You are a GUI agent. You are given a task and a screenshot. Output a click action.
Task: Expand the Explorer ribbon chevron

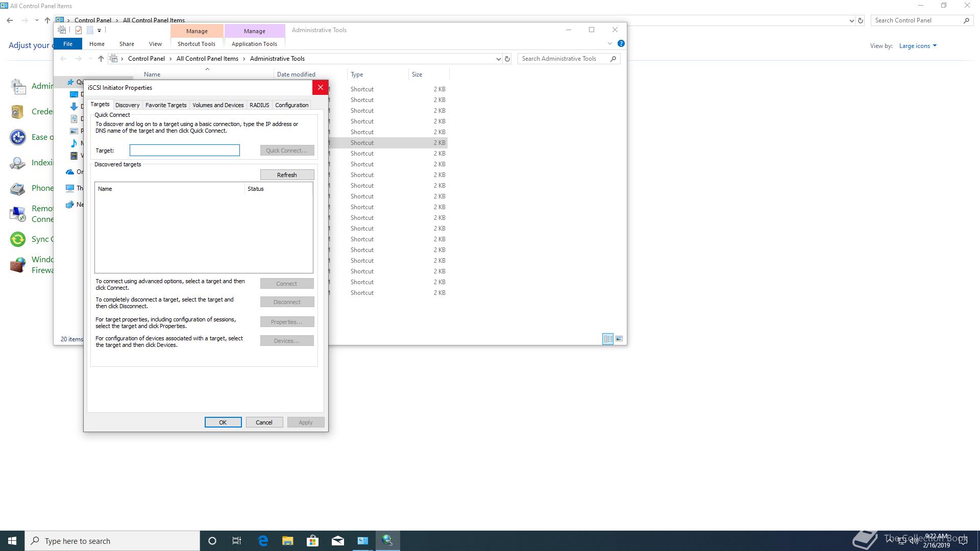(609, 43)
